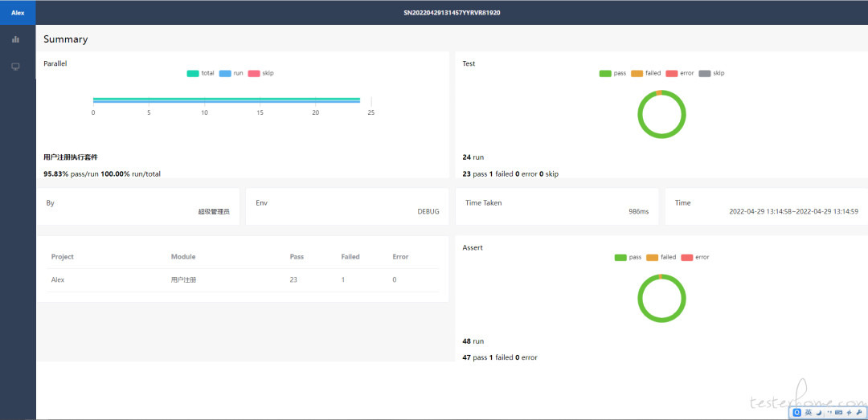Open the wrench settings icon in IME bar

858,412
